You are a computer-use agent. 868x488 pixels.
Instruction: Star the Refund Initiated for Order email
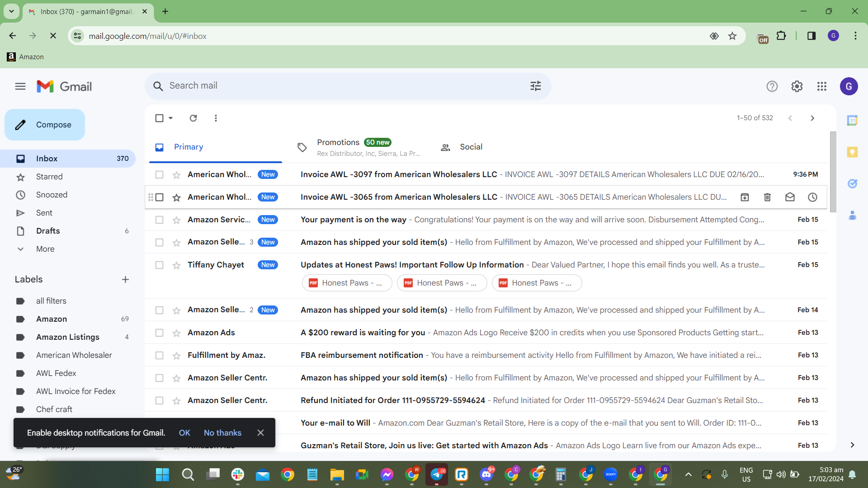tap(176, 400)
